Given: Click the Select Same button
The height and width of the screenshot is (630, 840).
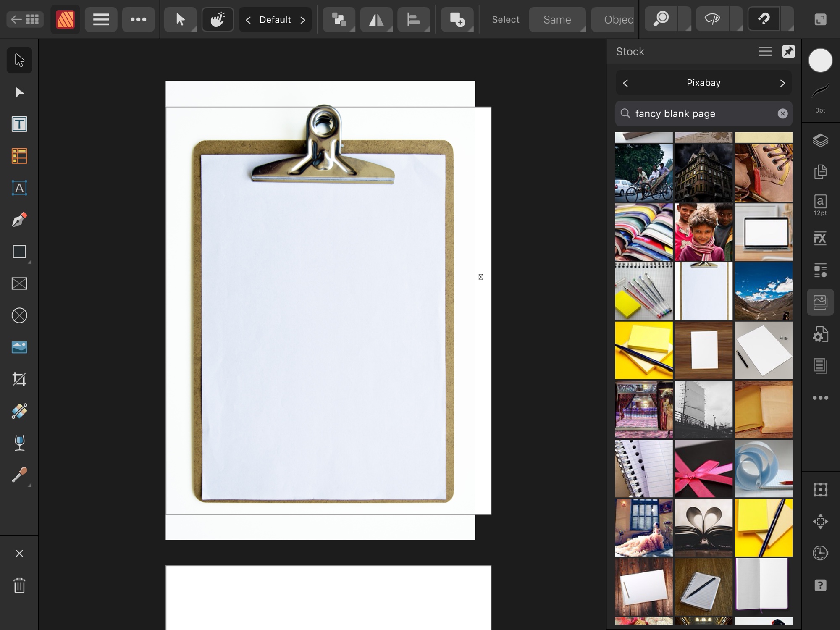Looking at the screenshot, I should tap(557, 19).
